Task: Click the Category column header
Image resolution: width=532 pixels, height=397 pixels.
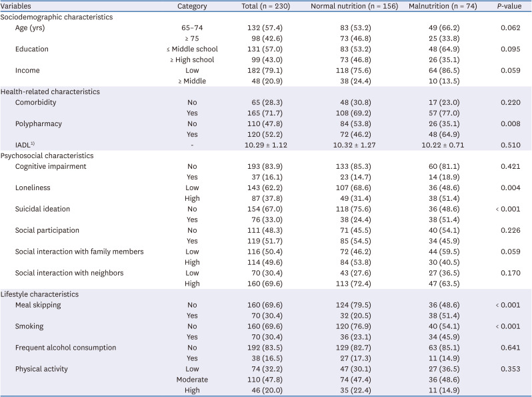Action: [192, 6]
